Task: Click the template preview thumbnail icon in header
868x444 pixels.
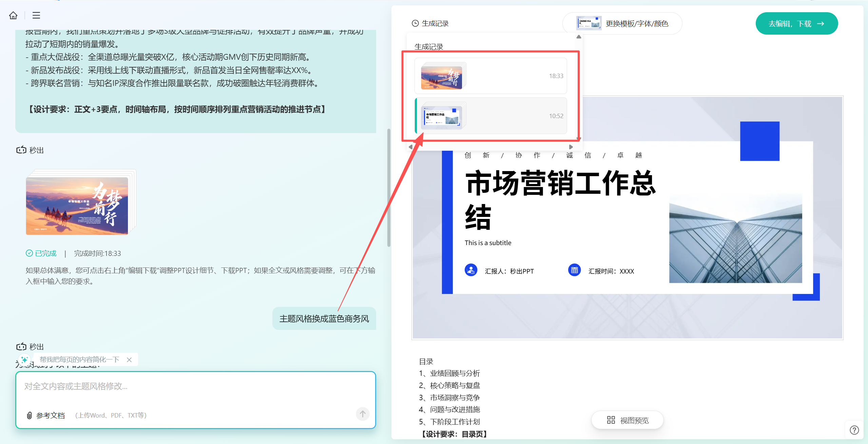Action: coord(589,23)
